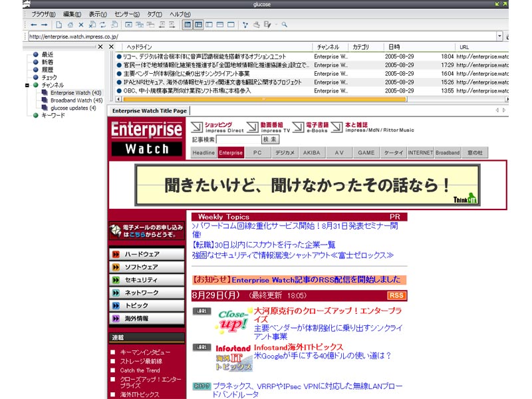Go forward with the right arrow icon
The width and height of the screenshot is (532, 399).
(x=44, y=25)
